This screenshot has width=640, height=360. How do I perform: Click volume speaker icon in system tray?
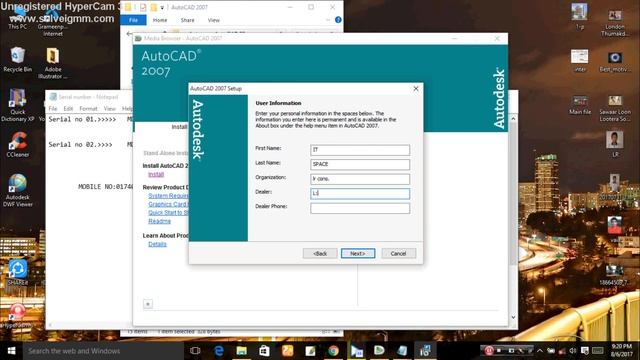(x=573, y=351)
